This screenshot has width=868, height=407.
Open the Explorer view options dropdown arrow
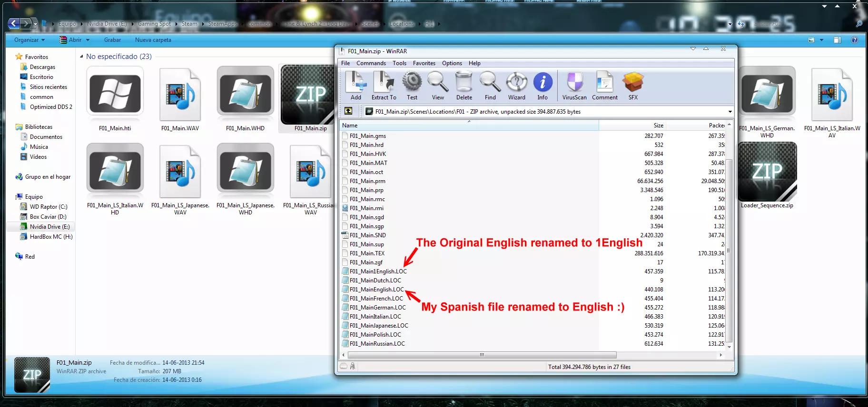click(821, 40)
